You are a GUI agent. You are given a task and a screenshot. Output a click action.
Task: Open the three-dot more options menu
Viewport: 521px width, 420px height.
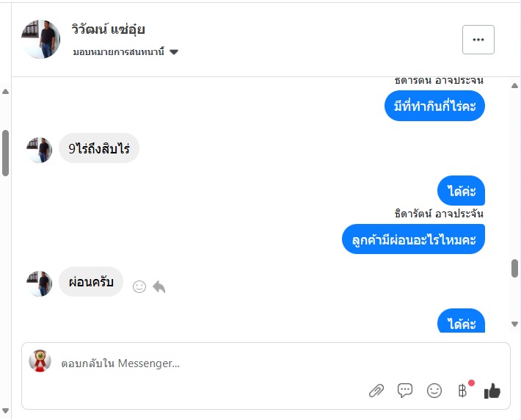click(x=478, y=40)
